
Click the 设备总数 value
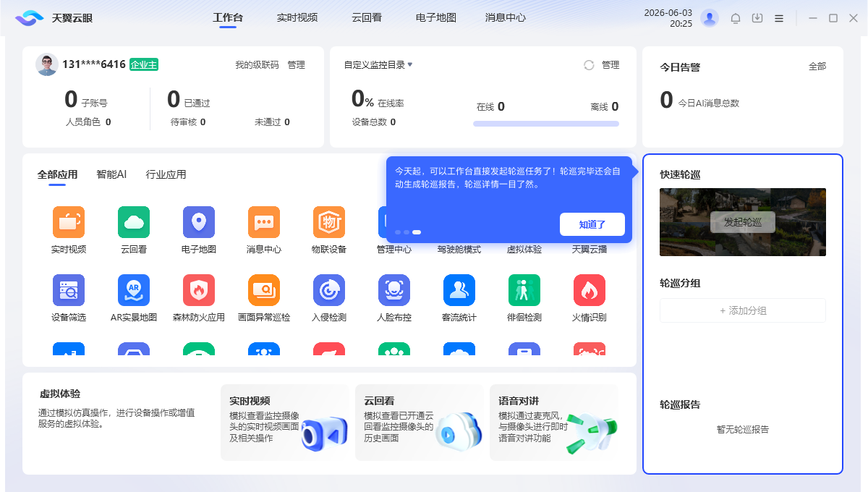(x=393, y=122)
